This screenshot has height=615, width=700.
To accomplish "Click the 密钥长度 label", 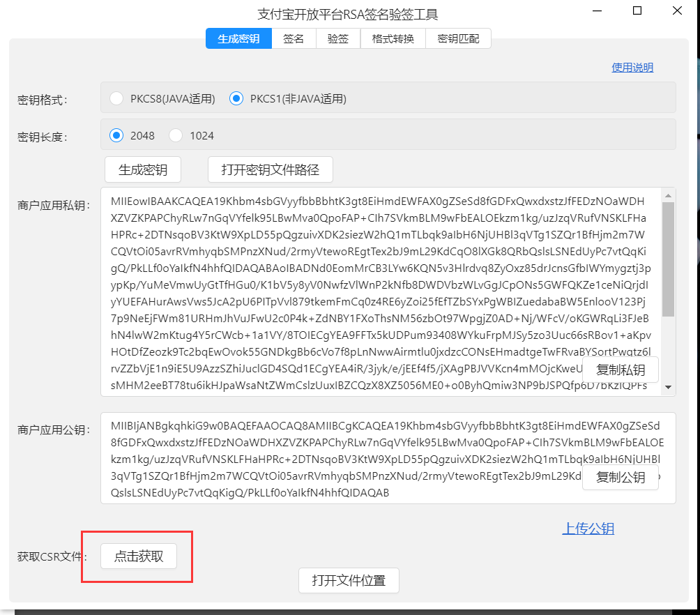I will [42, 137].
